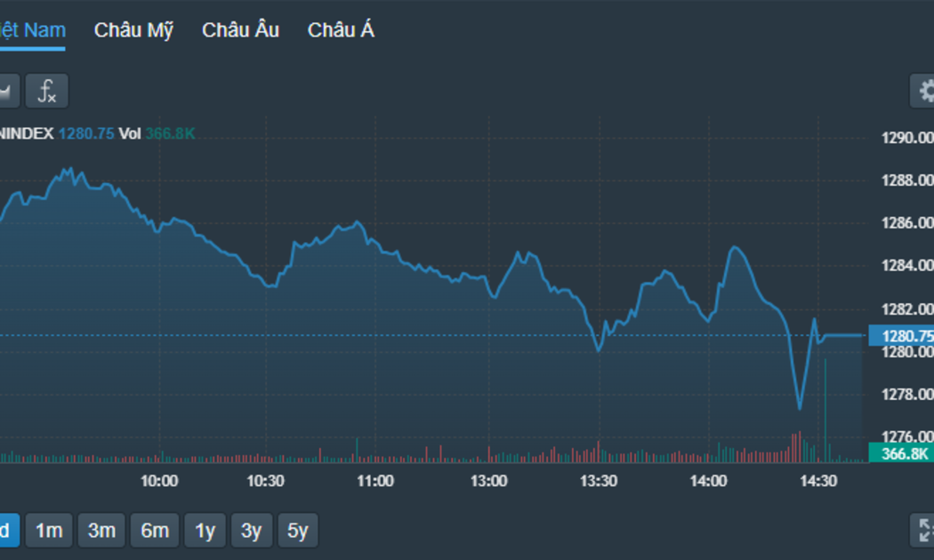934x560 pixels.
Task: Select the chart type icon button
Action: tap(9, 91)
